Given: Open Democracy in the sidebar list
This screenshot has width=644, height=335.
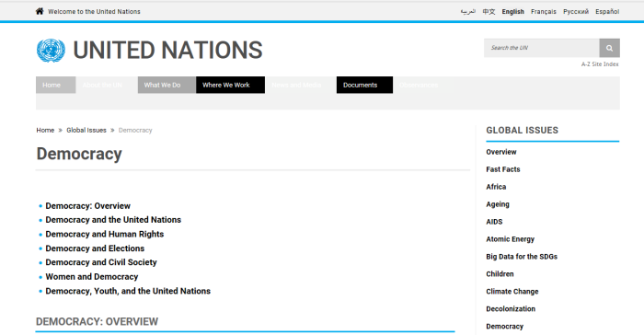Looking at the screenshot, I should point(505,327).
